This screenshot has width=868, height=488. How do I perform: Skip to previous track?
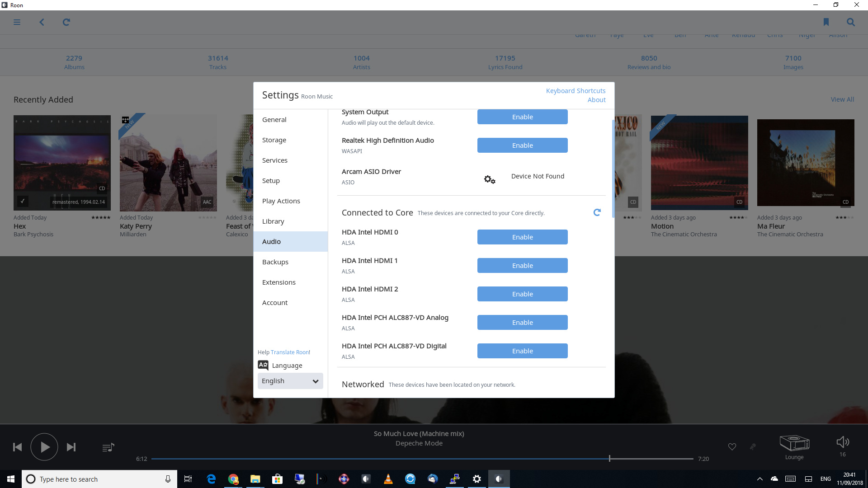[x=17, y=447]
